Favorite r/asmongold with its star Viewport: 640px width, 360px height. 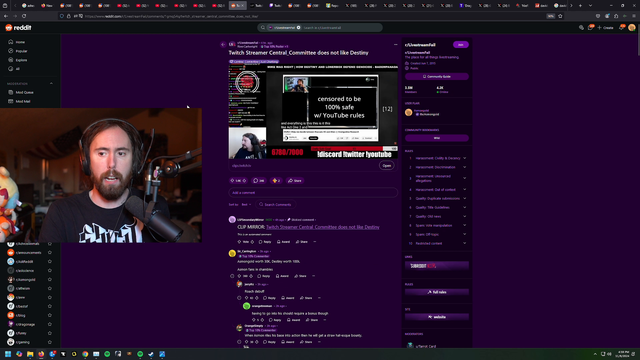tap(50, 280)
